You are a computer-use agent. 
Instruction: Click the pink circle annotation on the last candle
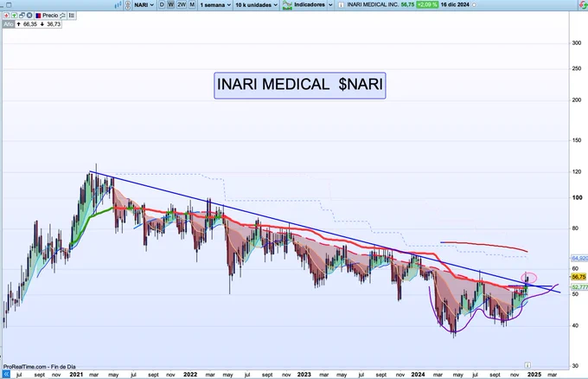pos(528,278)
